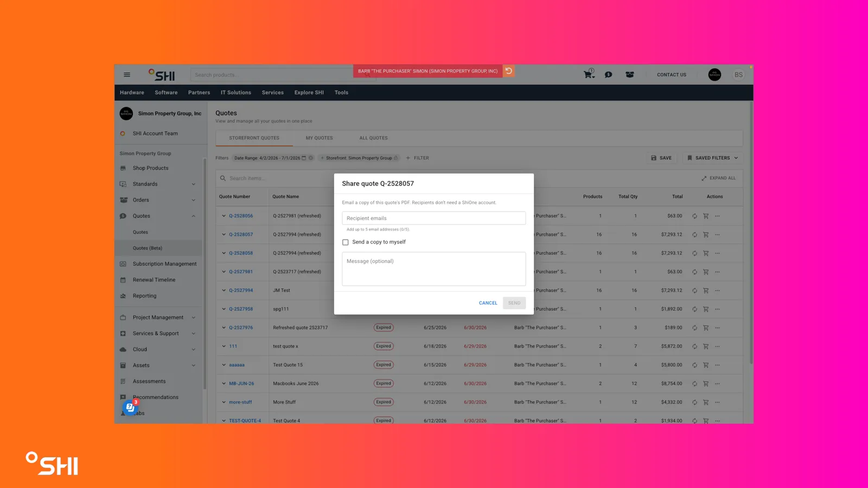Open quote link MB-JUN-26
Image resolution: width=868 pixels, height=488 pixels.
click(x=241, y=383)
